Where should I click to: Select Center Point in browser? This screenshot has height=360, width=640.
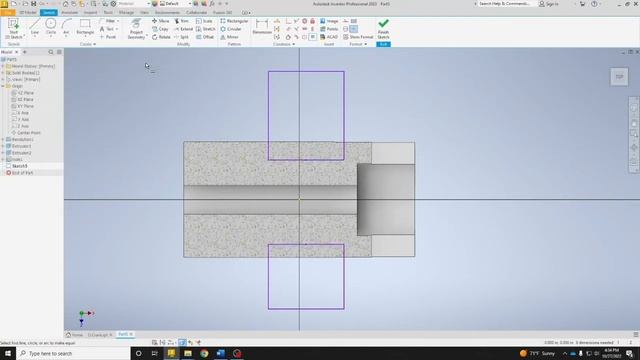click(x=26, y=133)
